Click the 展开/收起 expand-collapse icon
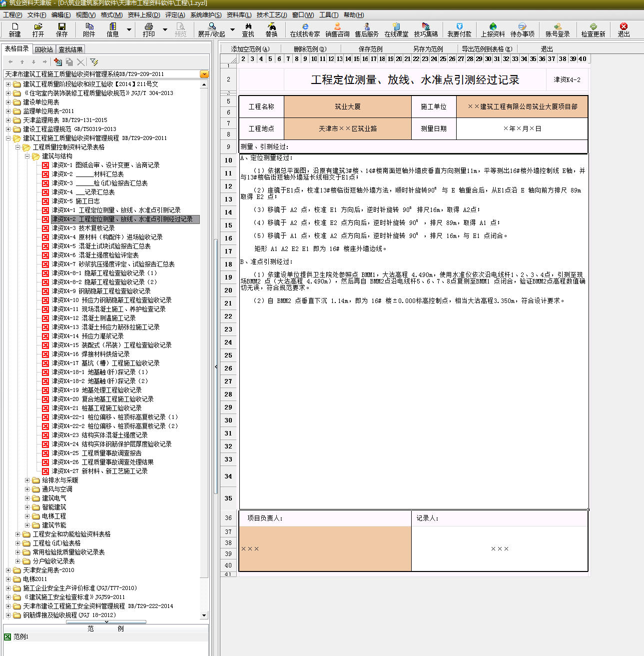644x656 pixels. pyautogui.click(x=212, y=29)
